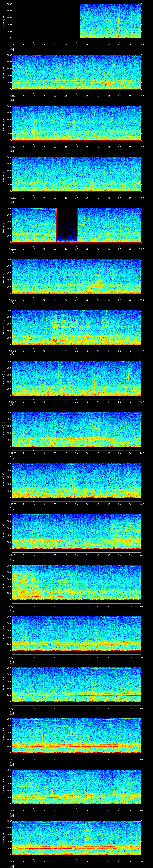Viewport: 153px width, 868px height.
Task: Click the 14:08:00 time axis label
Action: (x=12, y=249)
